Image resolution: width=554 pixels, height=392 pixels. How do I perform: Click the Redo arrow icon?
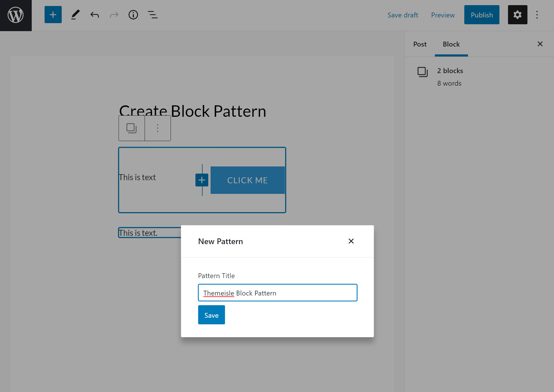click(x=114, y=15)
